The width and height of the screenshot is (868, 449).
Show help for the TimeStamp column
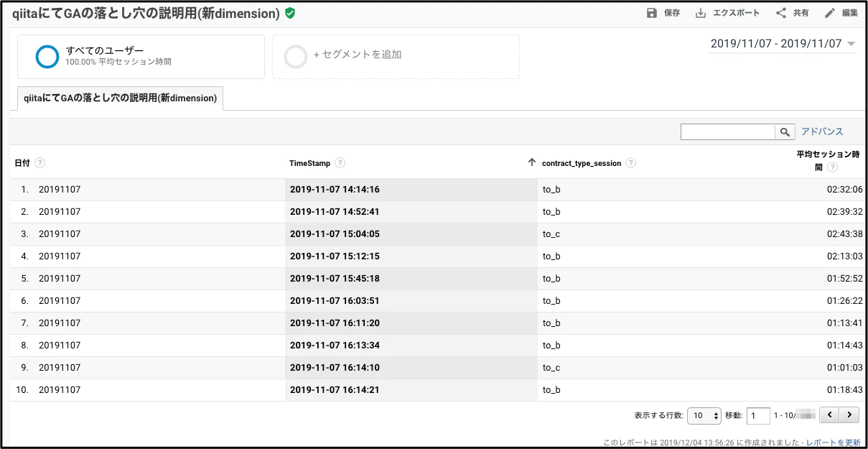(340, 163)
